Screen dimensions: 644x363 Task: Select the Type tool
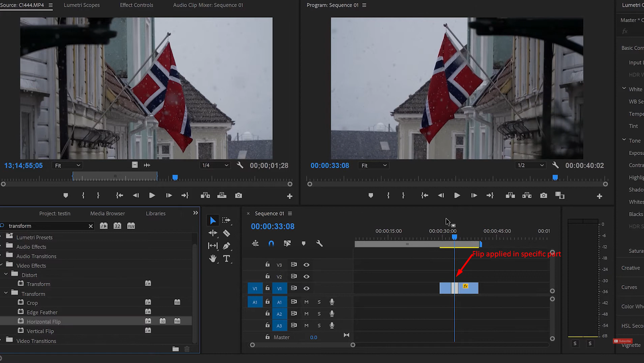(x=226, y=258)
